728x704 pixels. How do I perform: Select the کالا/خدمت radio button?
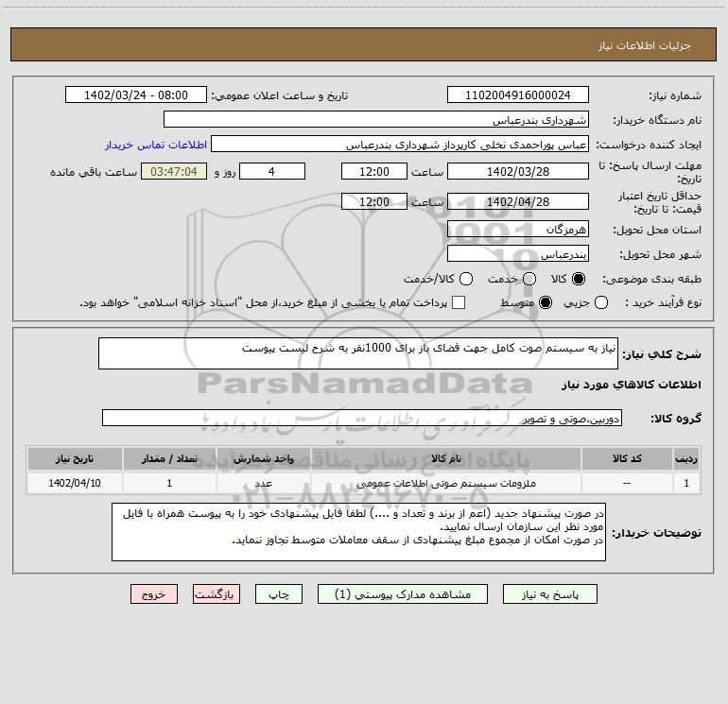click(466, 279)
